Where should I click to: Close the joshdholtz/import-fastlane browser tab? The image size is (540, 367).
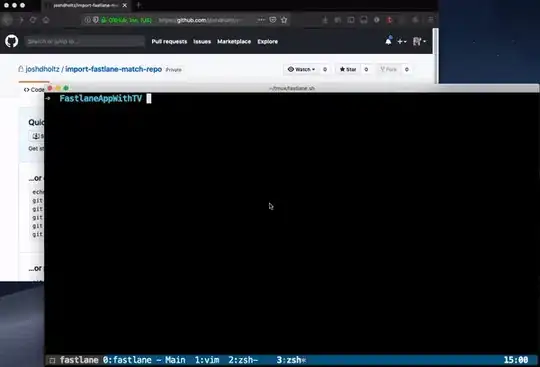click(x=125, y=5)
